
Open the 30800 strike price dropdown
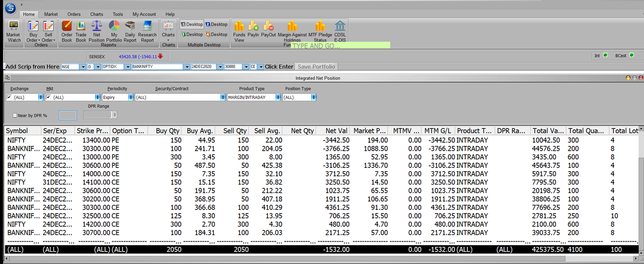click(x=245, y=67)
